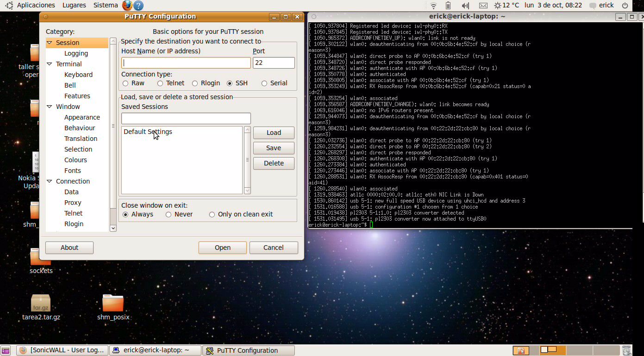Switch to the second workspace
The width and height of the screenshot is (644, 356).
click(579, 350)
